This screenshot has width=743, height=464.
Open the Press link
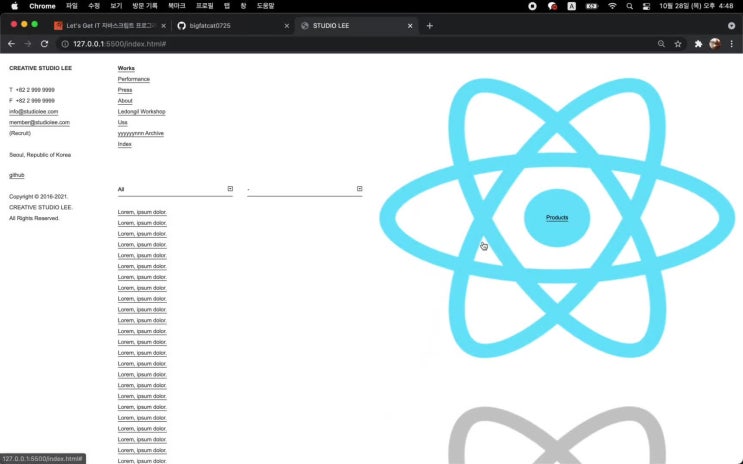125,90
